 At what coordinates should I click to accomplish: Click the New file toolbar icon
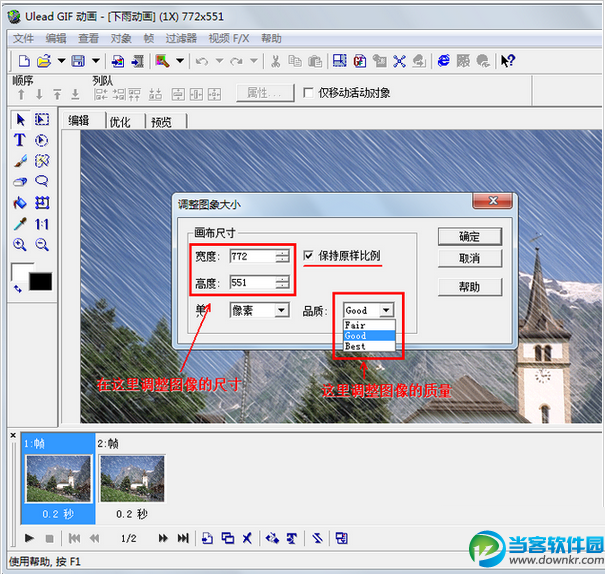(x=24, y=61)
